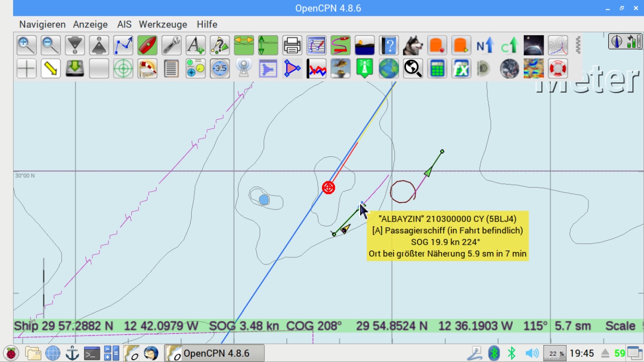Click the zoom in magnifier tool
Viewport: 644px width, 362px height.
27,45
